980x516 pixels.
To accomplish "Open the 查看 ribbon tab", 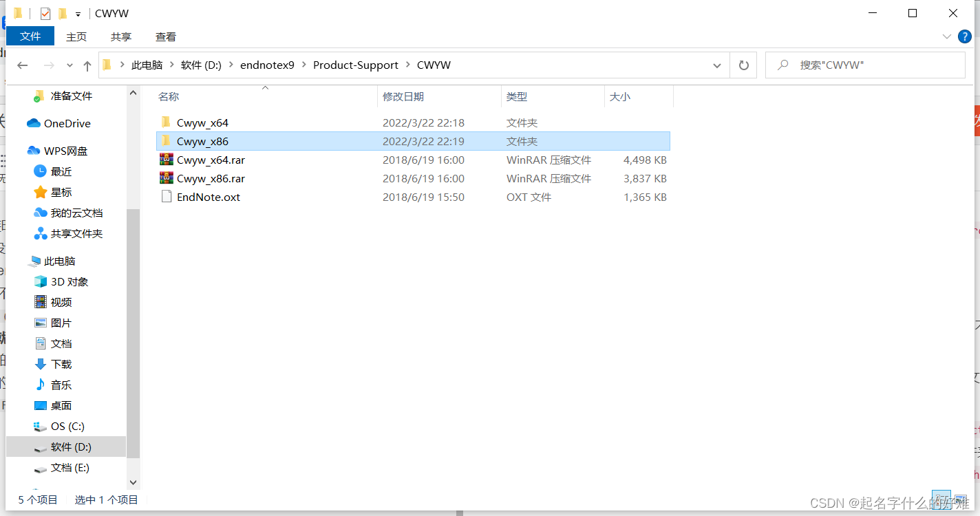I will pyautogui.click(x=166, y=36).
